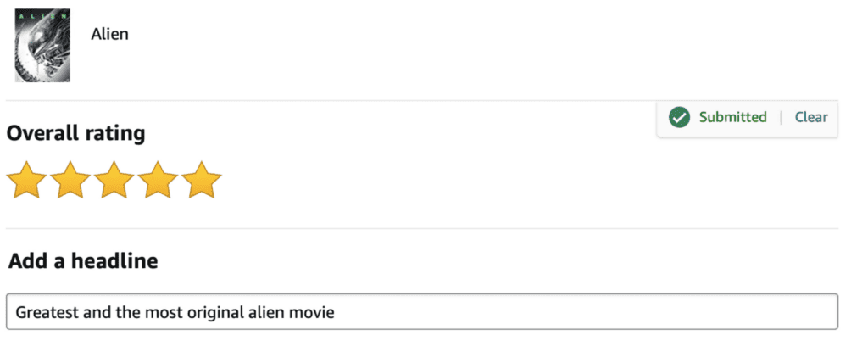Place cursor after 'alien movie' in headline

(336, 312)
